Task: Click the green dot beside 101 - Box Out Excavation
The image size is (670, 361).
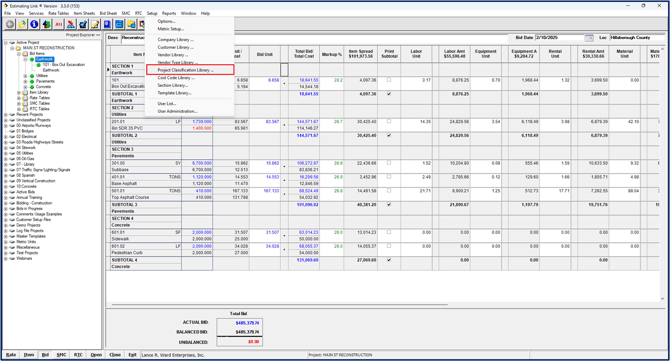Action: (x=38, y=65)
